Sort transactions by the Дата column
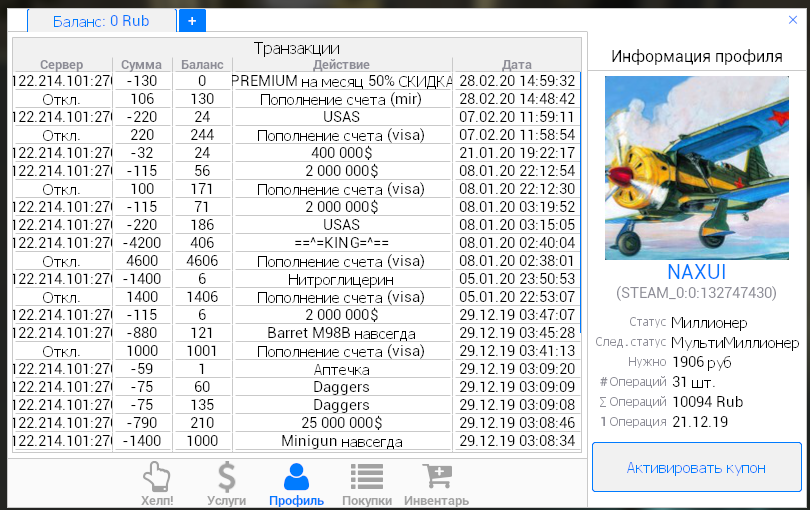Screen dimensions: 810x510 point(516,65)
